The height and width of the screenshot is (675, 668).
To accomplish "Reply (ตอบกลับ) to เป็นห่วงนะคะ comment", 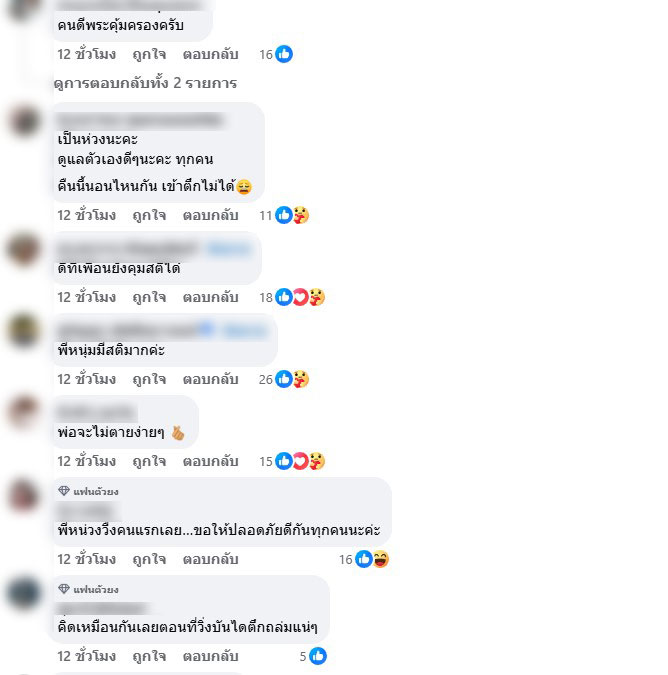I will click(x=210, y=215).
